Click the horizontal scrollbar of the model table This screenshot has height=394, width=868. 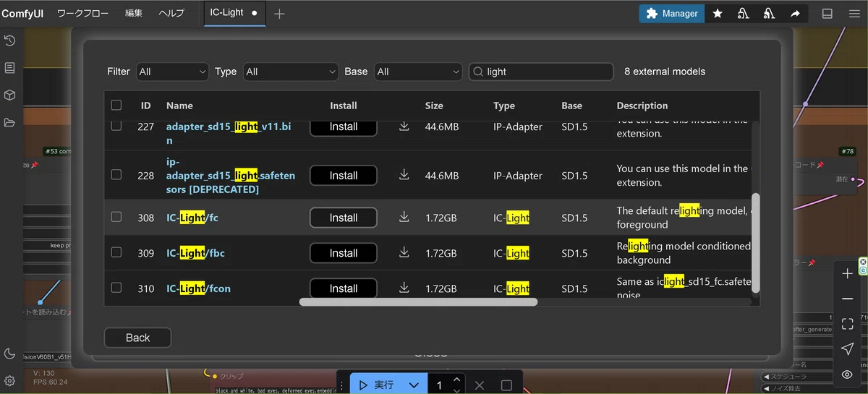click(418, 301)
